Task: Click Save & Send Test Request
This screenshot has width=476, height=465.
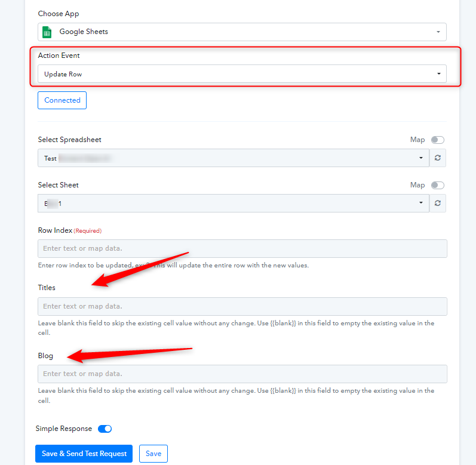Action: 84,454
